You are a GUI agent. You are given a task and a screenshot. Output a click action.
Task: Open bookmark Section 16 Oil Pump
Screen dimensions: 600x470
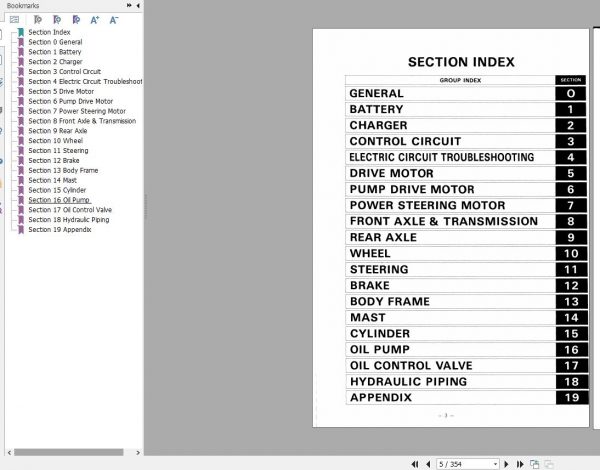point(59,200)
